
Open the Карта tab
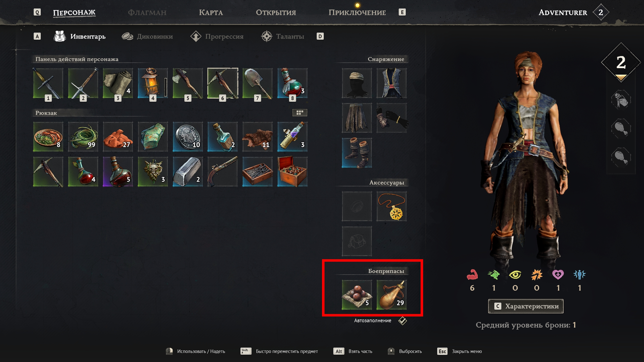(x=211, y=12)
